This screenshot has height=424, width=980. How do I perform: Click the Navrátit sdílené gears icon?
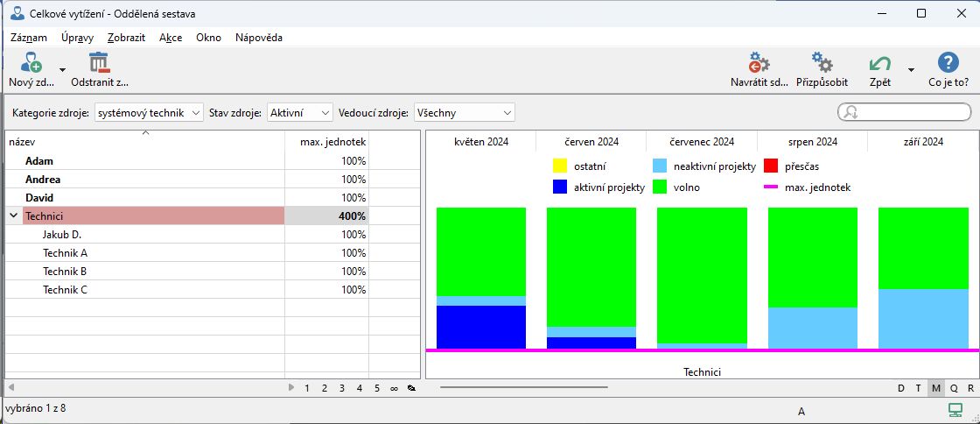tap(759, 64)
